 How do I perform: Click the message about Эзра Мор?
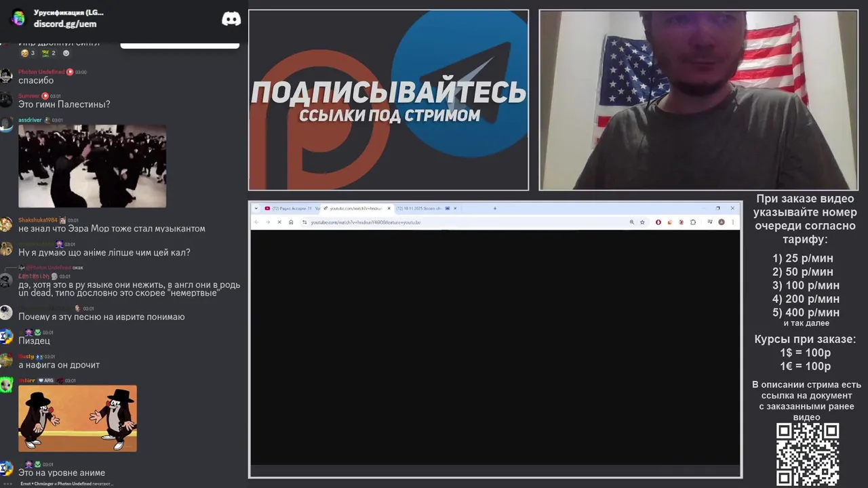click(x=112, y=228)
